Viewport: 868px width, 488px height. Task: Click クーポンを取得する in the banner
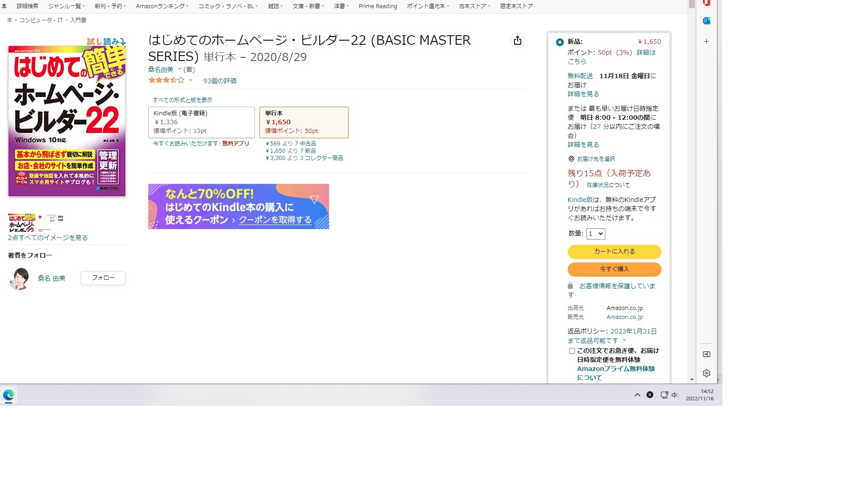(275, 220)
